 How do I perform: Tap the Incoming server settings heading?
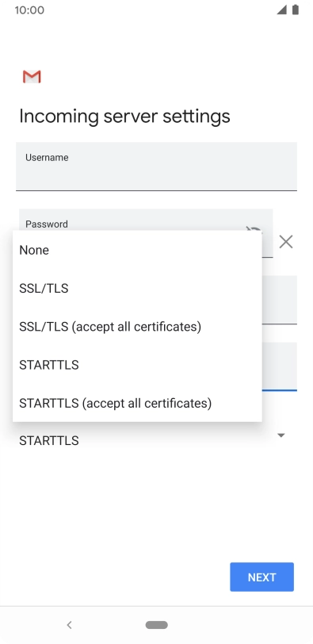[x=124, y=117]
